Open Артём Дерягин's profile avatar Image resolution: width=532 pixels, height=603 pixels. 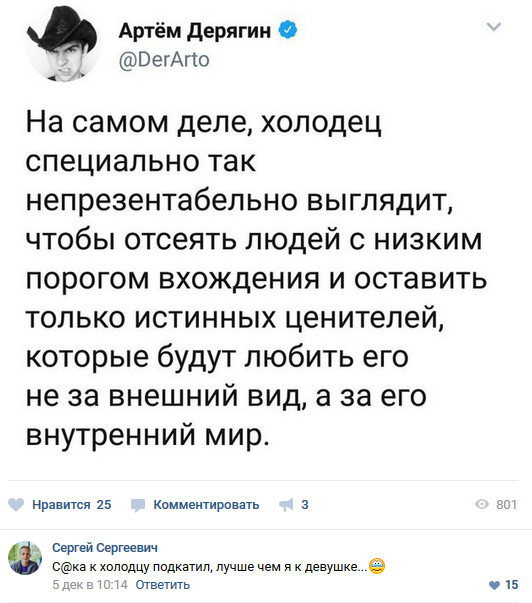(63, 43)
